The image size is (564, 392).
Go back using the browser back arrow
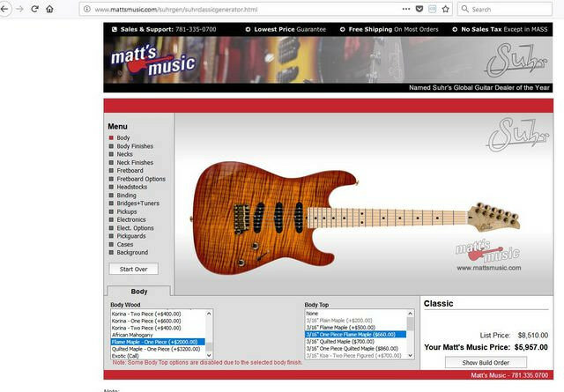[4, 9]
